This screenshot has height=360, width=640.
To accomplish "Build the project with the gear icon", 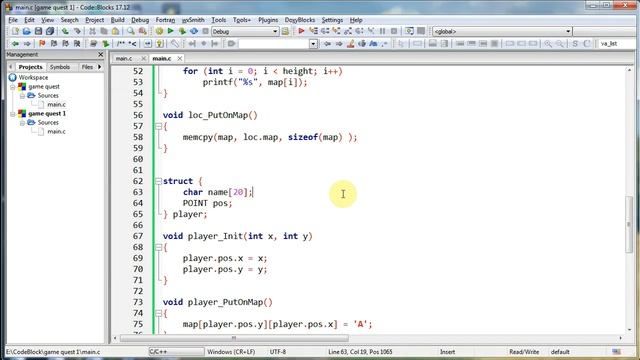I will [159, 31].
